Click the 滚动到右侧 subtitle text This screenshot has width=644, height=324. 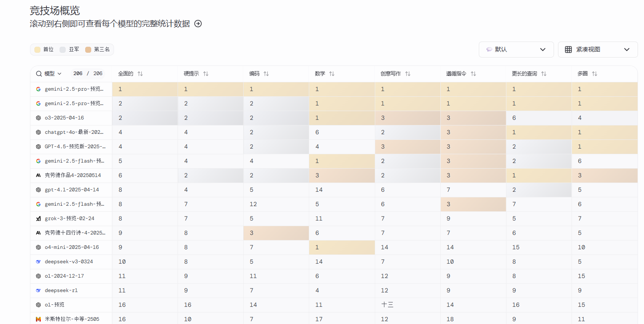[110, 24]
